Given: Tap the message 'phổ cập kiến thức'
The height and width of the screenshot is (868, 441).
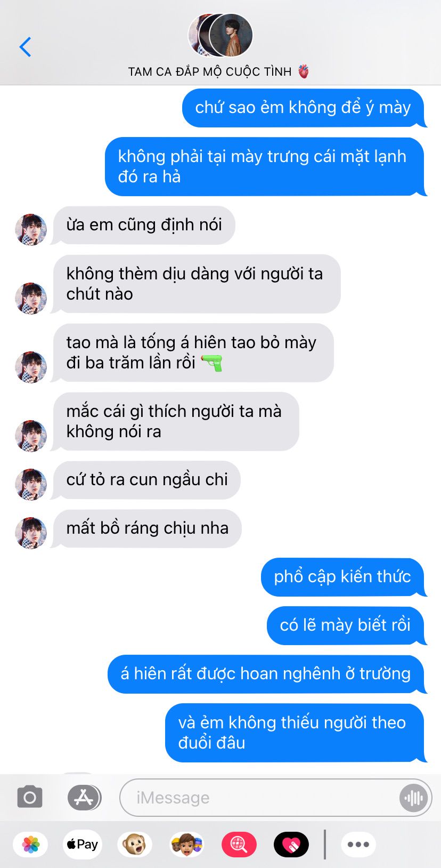Looking at the screenshot, I should tap(342, 577).
